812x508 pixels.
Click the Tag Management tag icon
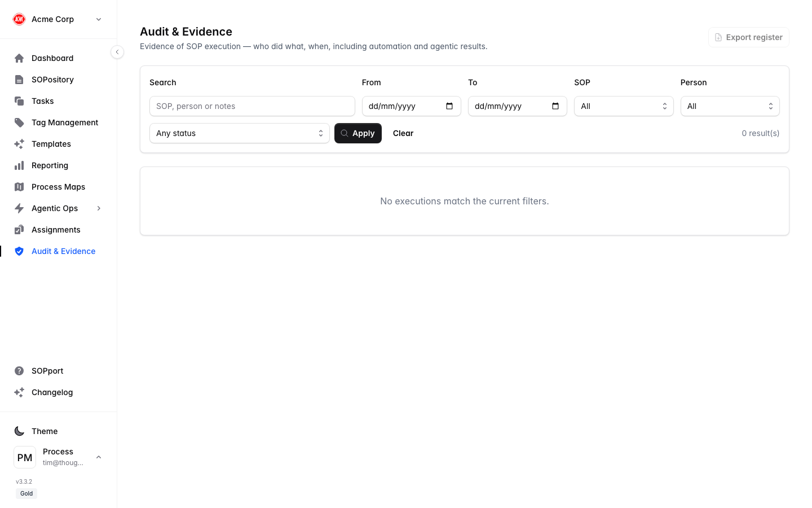coord(19,122)
